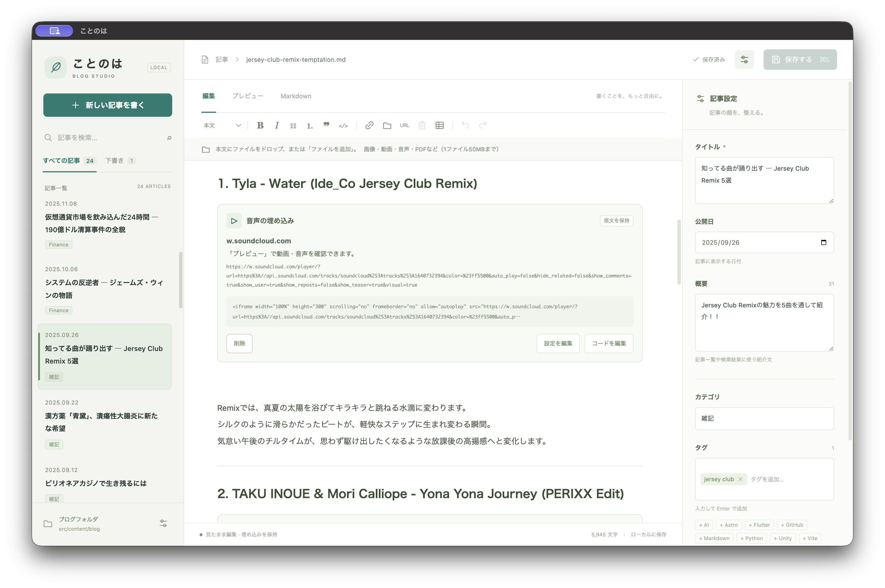The width and height of the screenshot is (885, 588).
Task: Redo the last edit
Action: (483, 125)
